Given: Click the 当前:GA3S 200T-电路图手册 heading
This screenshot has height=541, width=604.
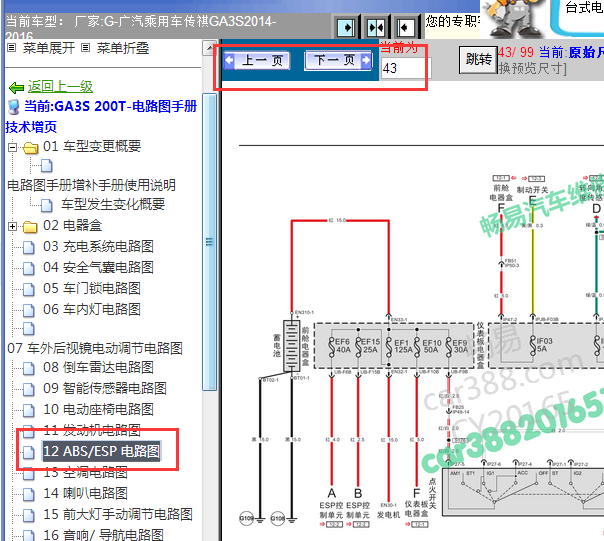Looking at the screenshot, I should (111, 106).
